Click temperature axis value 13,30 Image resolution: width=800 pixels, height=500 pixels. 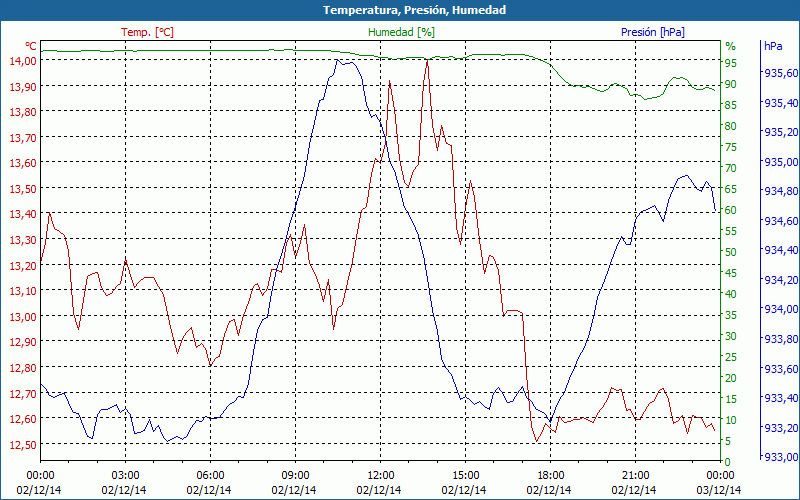tap(23, 240)
